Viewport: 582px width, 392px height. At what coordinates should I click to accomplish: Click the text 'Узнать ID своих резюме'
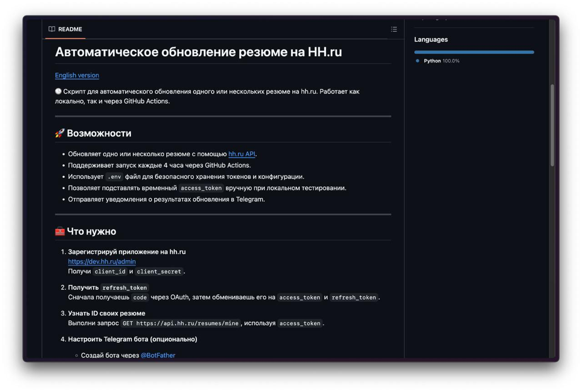[107, 314]
